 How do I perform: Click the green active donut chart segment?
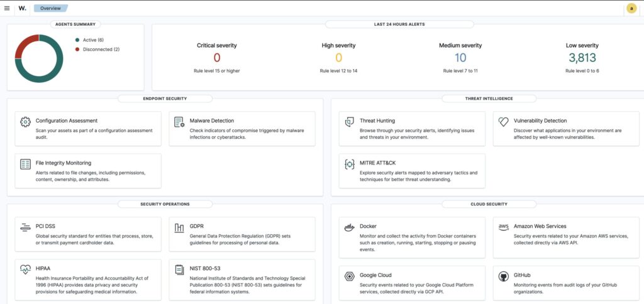coord(55,74)
